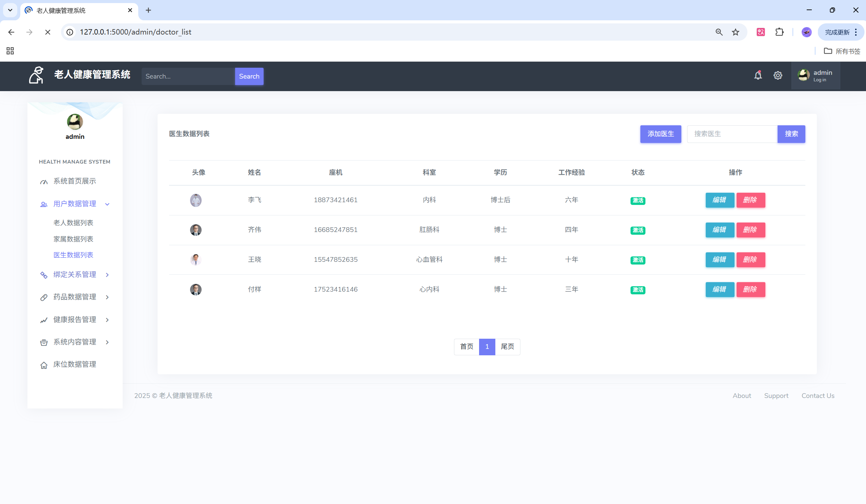Image resolution: width=866 pixels, height=504 pixels.
Task: Click the zoom magnifier icon in address bar
Action: coord(719,32)
